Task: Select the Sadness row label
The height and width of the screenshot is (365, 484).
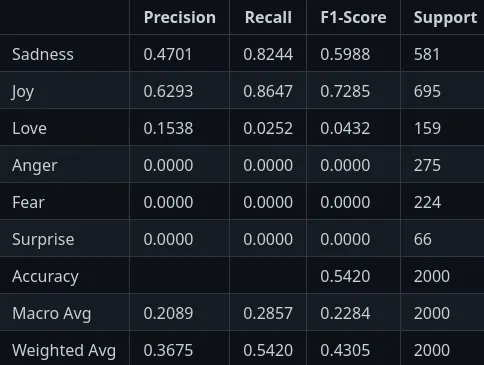Action: tap(43, 54)
